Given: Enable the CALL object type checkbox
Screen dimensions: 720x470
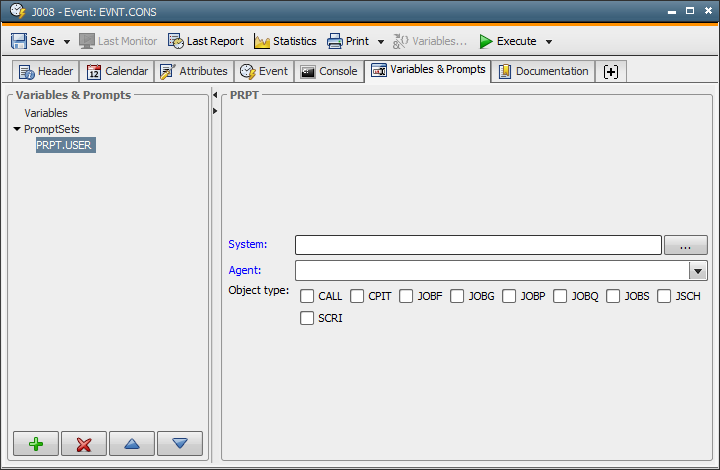Looking at the screenshot, I should coord(308,296).
